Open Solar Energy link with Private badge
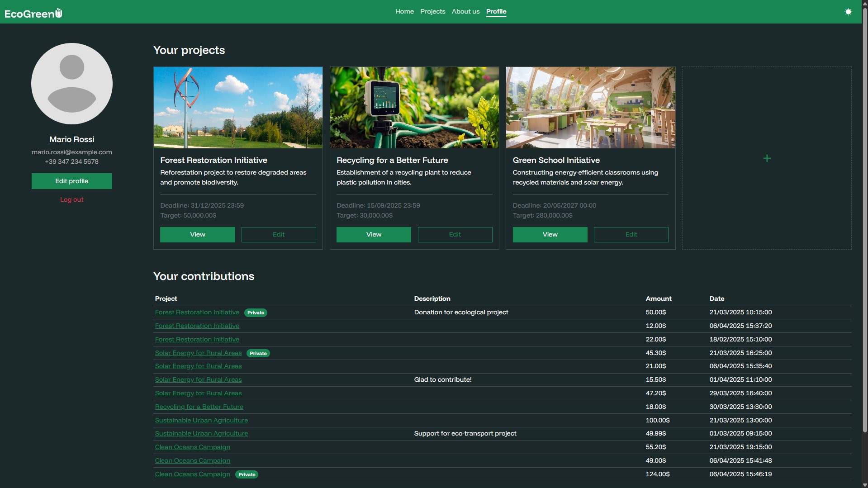The width and height of the screenshot is (868, 488). (198, 353)
